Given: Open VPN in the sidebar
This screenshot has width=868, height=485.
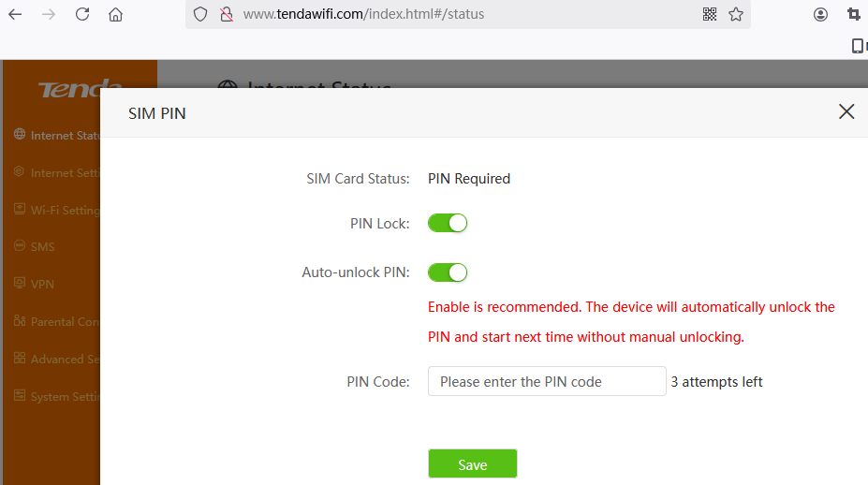Looking at the screenshot, I should 42,285.
